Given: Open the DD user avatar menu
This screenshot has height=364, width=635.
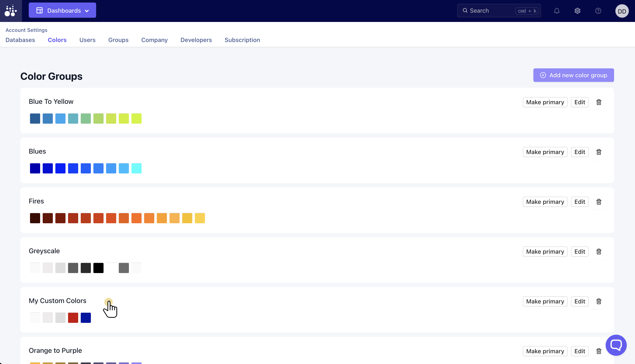Looking at the screenshot, I should click(x=621, y=11).
